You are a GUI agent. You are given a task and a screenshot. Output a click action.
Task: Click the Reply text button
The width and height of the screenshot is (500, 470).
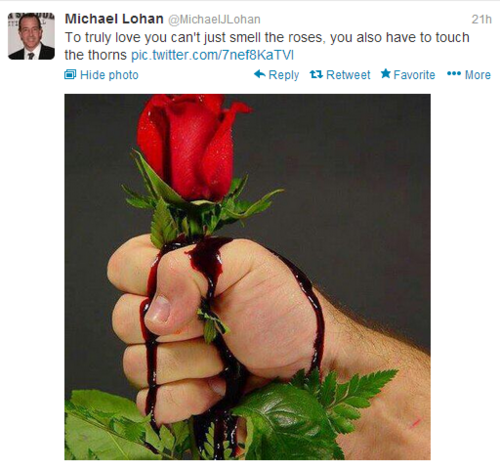(x=284, y=75)
